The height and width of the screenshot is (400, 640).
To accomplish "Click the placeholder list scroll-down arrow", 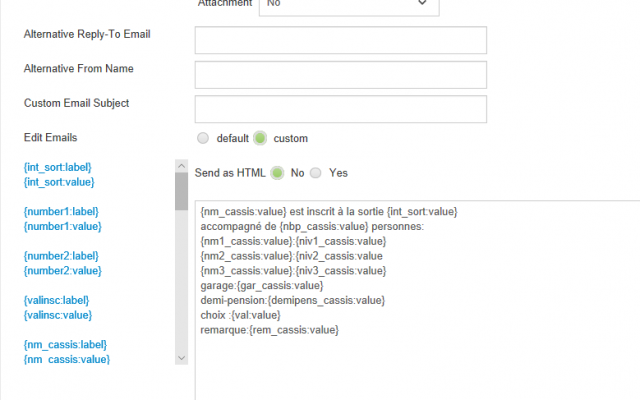I will pyautogui.click(x=182, y=358).
